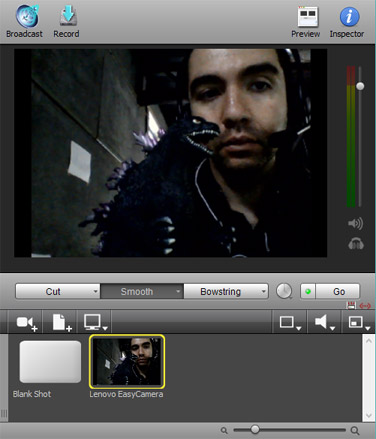376x439 pixels.
Task: Open the Smooth transition dropdown arrow
Action: coord(178,292)
